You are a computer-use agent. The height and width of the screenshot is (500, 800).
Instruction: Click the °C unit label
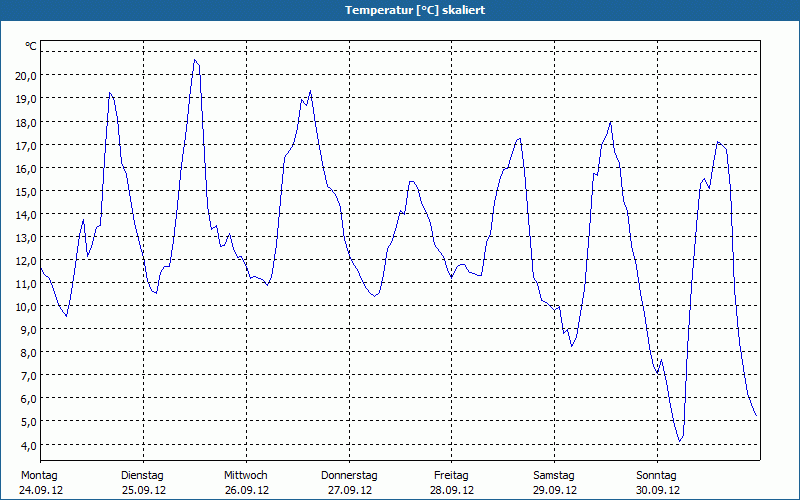pos(31,46)
